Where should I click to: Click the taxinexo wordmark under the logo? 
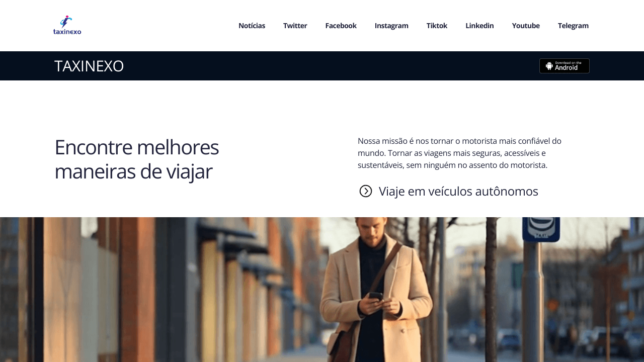tap(67, 32)
